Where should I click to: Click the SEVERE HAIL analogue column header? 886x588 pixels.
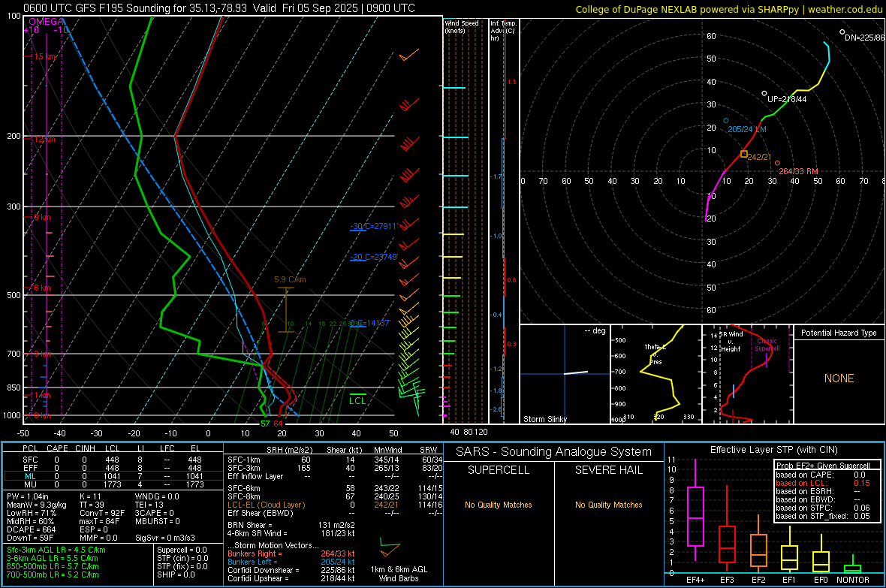point(608,470)
